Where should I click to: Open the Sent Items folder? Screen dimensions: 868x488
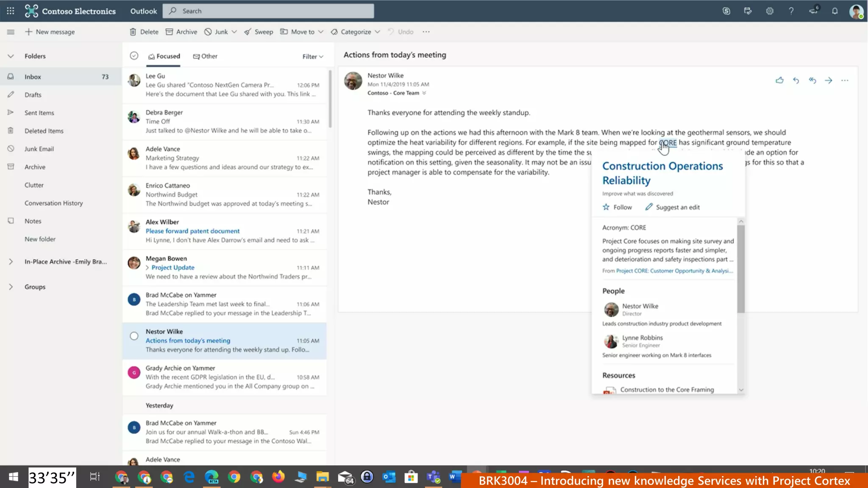tap(39, 113)
